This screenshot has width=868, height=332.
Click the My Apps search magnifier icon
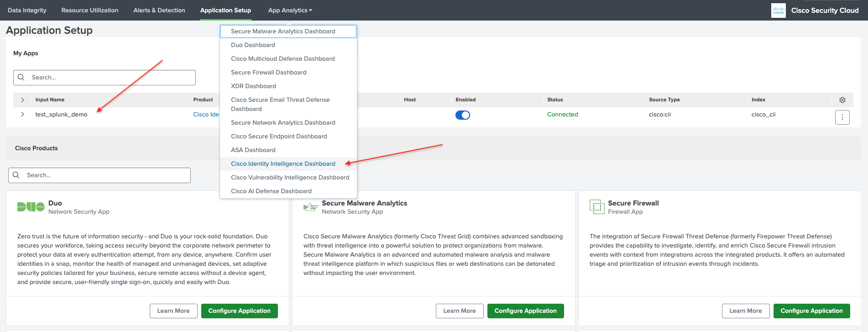coord(21,78)
